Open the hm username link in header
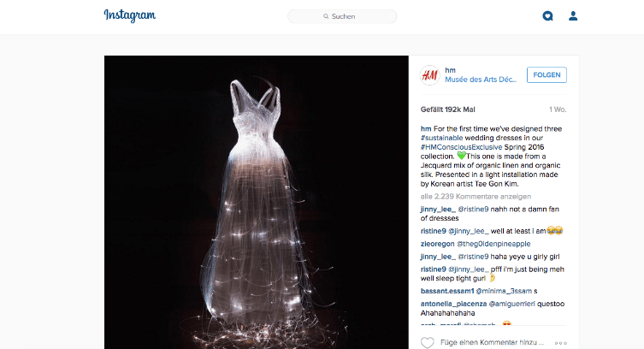644x349 pixels. point(450,70)
